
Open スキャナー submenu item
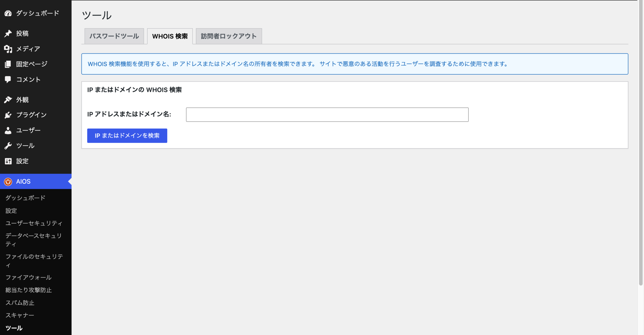click(20, 315)
